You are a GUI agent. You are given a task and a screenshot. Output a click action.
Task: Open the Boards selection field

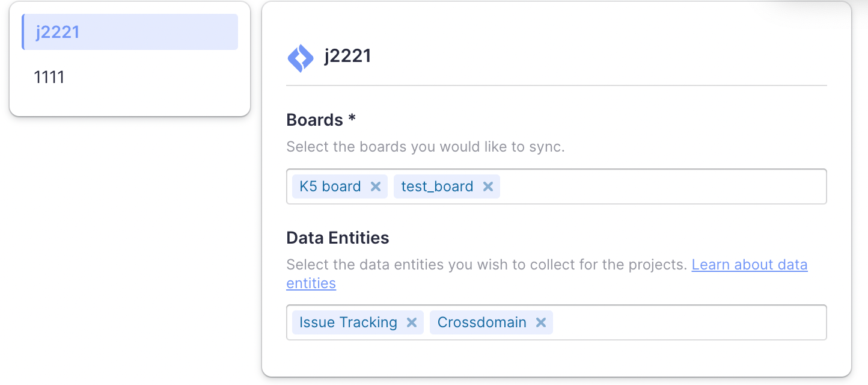click(661, 186)
